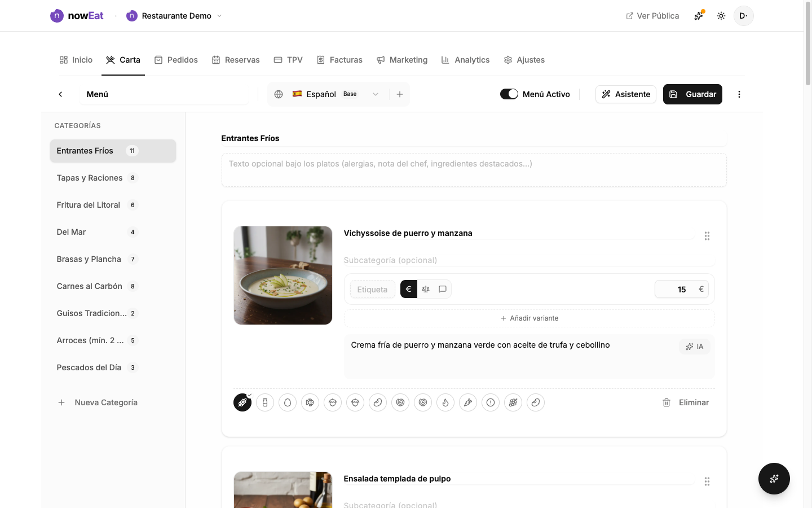Viewport: 812px width, 508px height.
Task: Toggle the milk bottle allergen icon
Action: pos(265,402)
